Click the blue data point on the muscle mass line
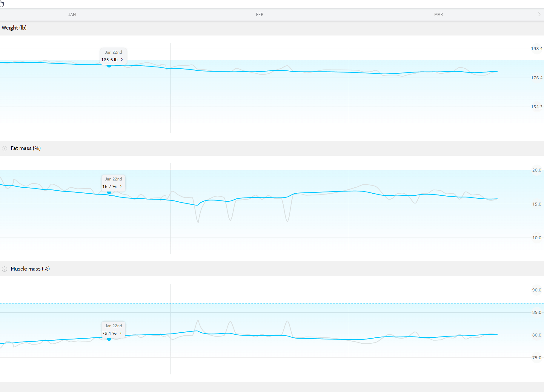544x392 pixels. click(x=109, y=339)
